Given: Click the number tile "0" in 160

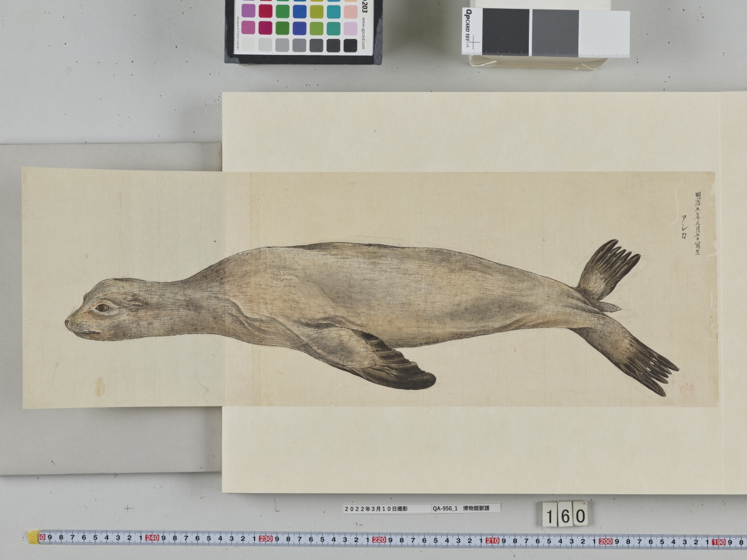Looking at the screenshot, I should pos(580,513).
